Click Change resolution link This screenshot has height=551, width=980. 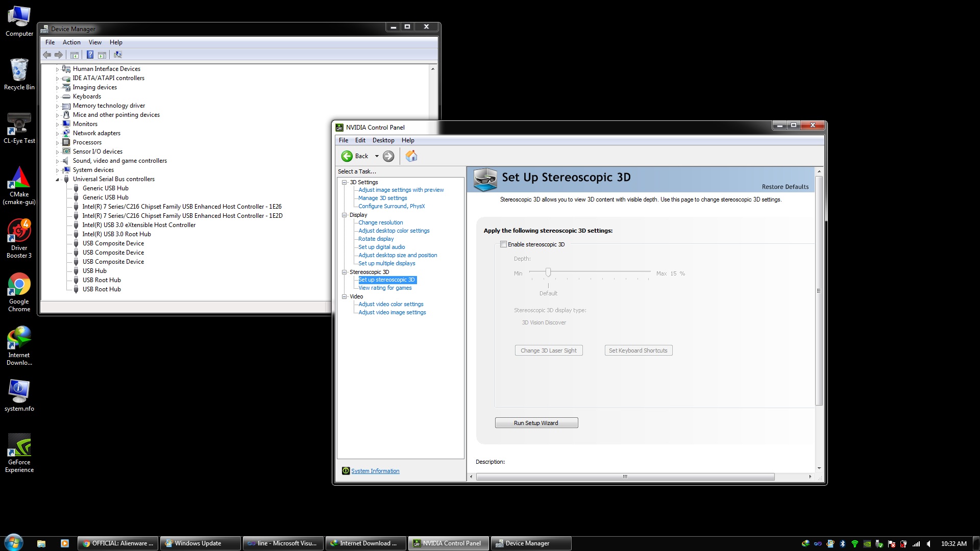point(381,222)
